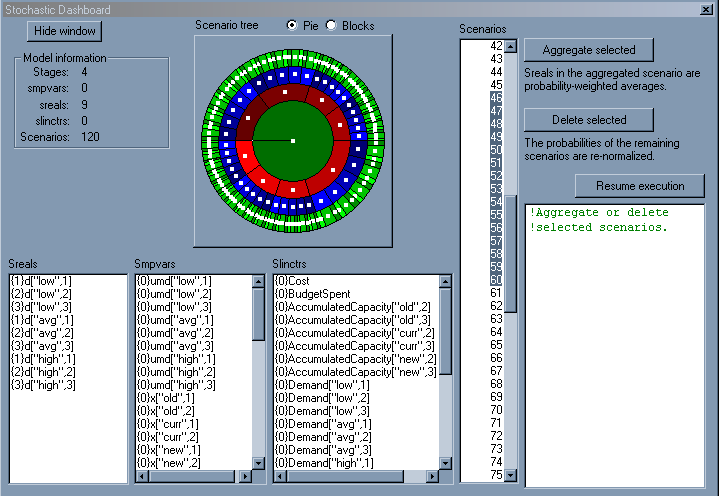Click the Scenarios list up arrow
This screenshot has width=720, height=496.
coord(511,46)
